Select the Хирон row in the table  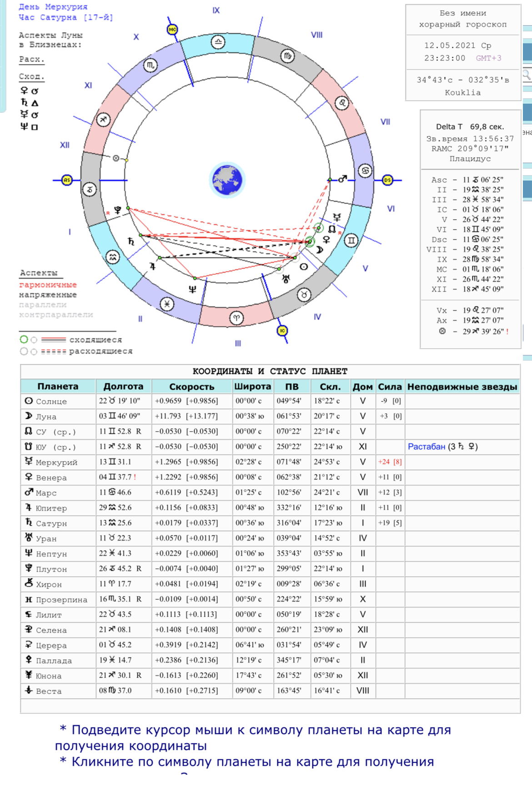point(270,584)
